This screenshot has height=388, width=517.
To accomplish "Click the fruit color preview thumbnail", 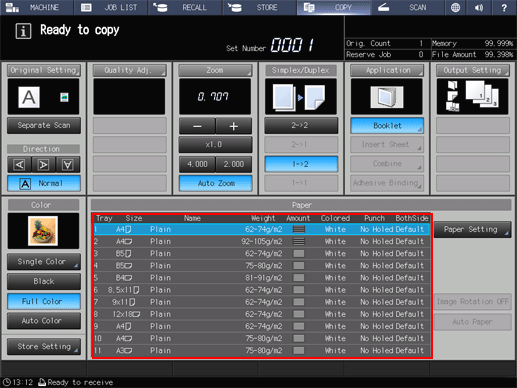I will point(43,231).
